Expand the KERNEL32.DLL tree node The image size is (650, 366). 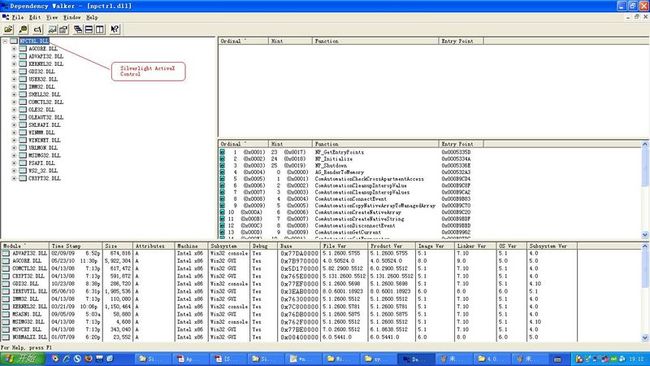pos(14,64)
